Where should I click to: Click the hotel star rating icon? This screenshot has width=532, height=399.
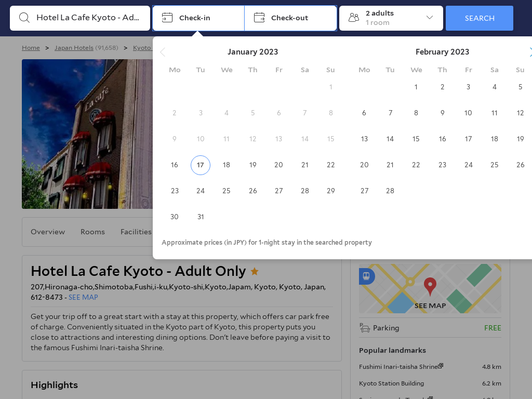click(255, 271)
